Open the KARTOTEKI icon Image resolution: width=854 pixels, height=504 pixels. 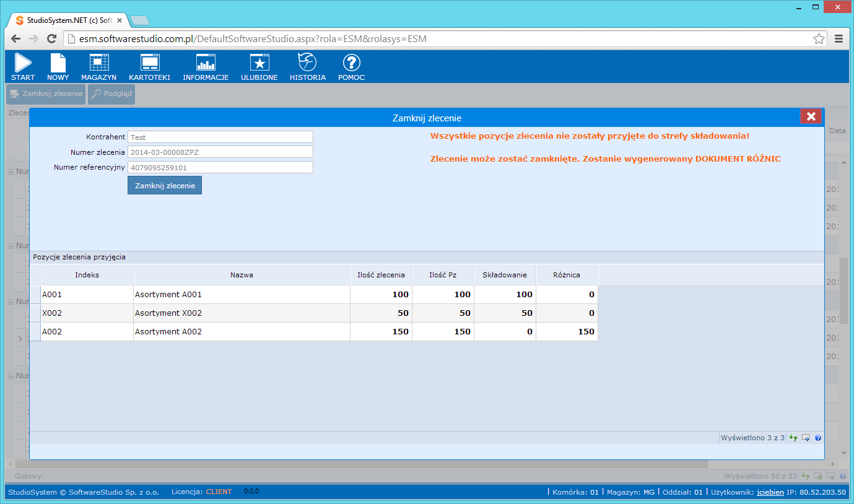pyautogui.click(x=149, y=67)
